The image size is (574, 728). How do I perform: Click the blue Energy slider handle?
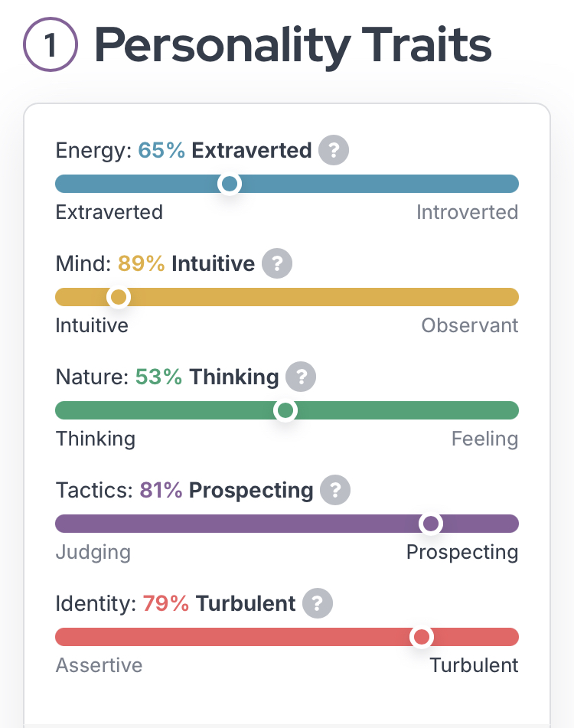tap(230, 184)
